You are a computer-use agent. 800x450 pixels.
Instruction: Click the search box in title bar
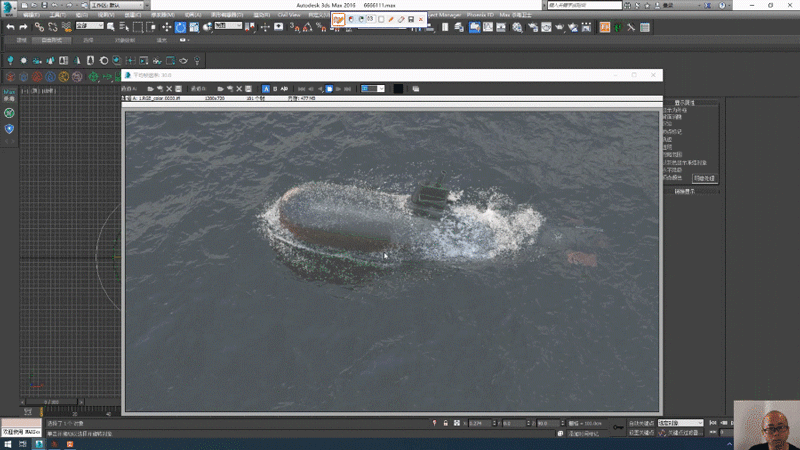(x=585, y=5)
